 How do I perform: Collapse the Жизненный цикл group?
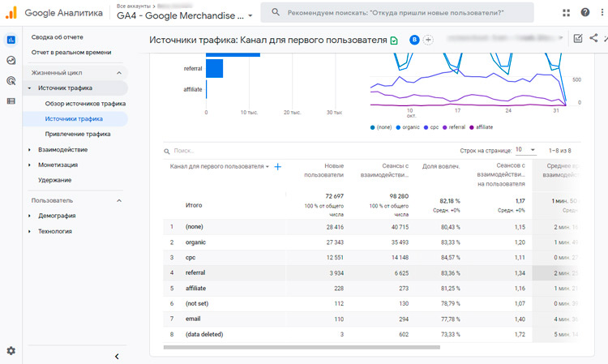tap(119, 72)
